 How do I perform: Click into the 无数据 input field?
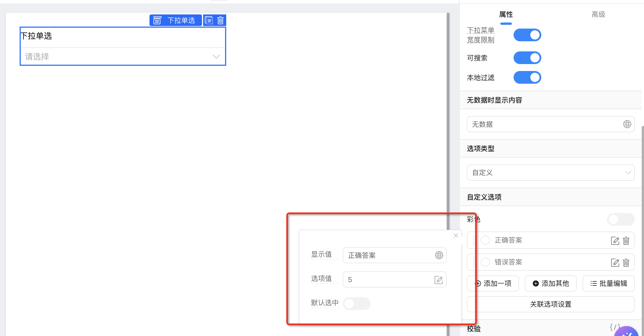pos(551,124)
